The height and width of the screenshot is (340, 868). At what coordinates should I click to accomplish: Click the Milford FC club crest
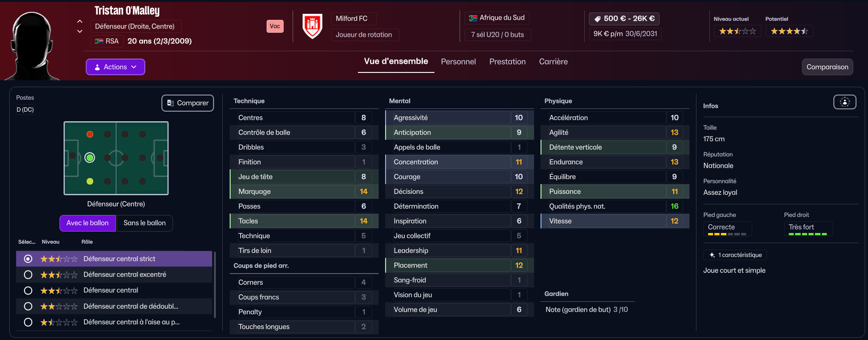(x=312, y=26)
